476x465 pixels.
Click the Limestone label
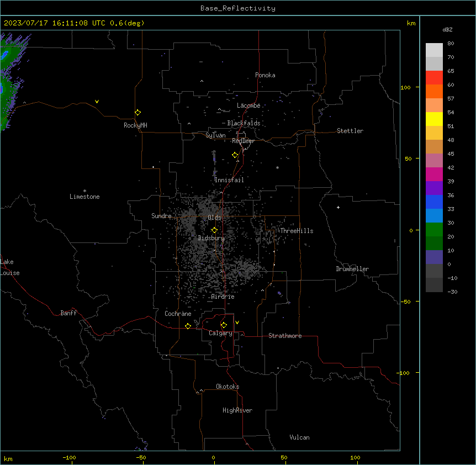pos(84,197)
